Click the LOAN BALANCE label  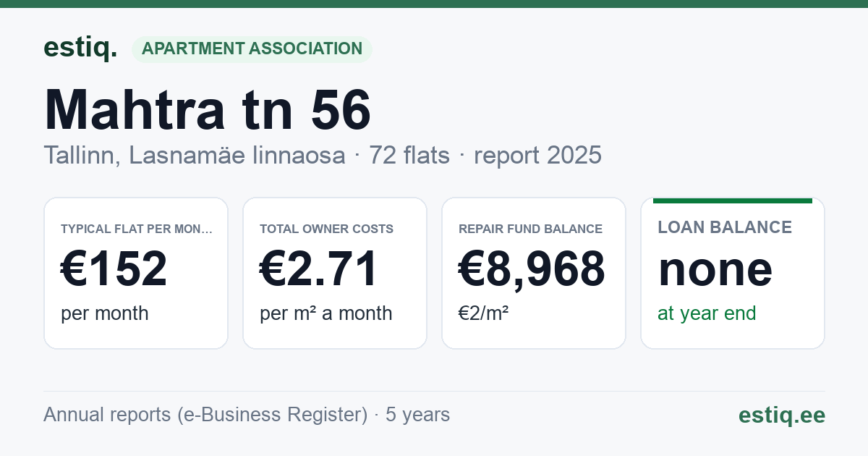(725, 227)
